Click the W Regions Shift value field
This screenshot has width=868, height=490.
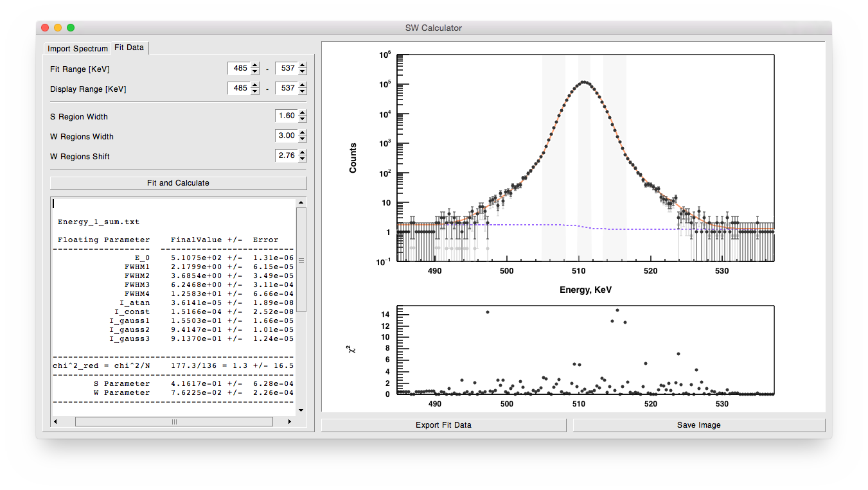point(286,156)
